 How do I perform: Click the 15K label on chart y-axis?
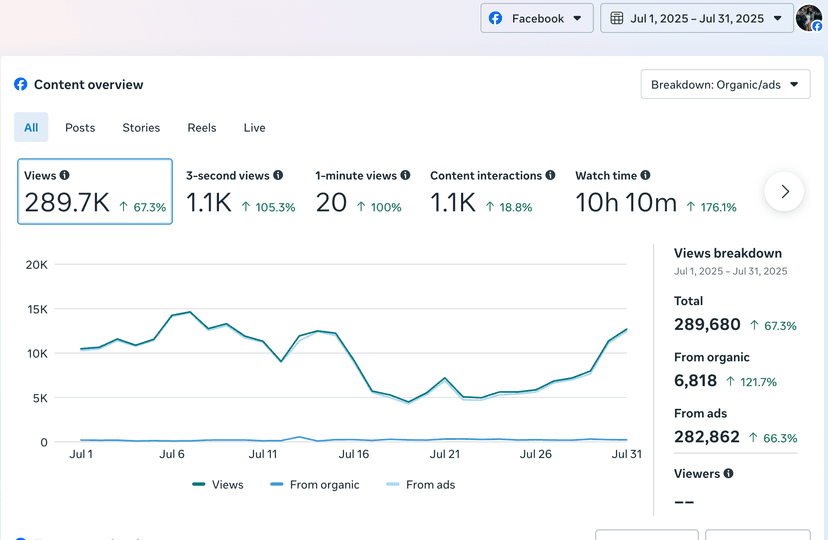37,309
